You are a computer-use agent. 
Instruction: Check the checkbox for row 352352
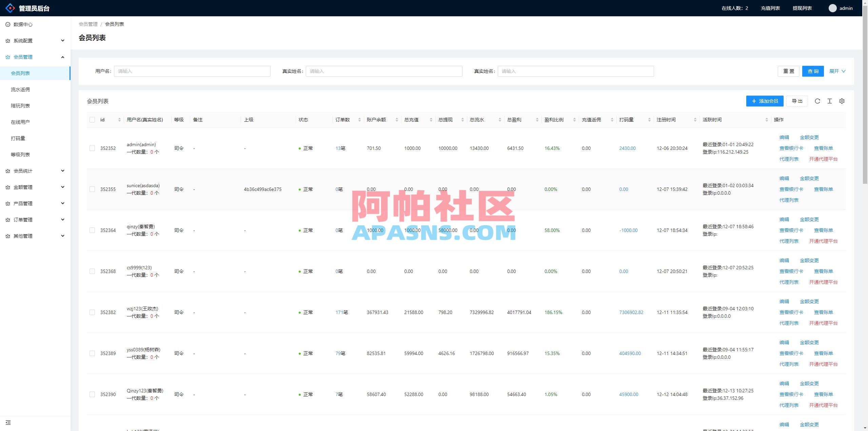tap(92, 148)
